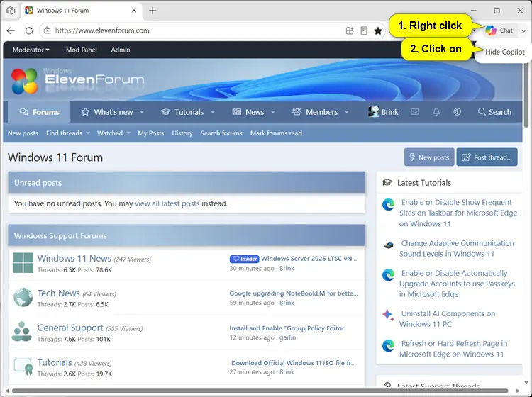Image resolution: width=532 pixels, height=397 pixels.
Task: Click the Windows 11 News forum icon
Action: (x=23, y=263)
